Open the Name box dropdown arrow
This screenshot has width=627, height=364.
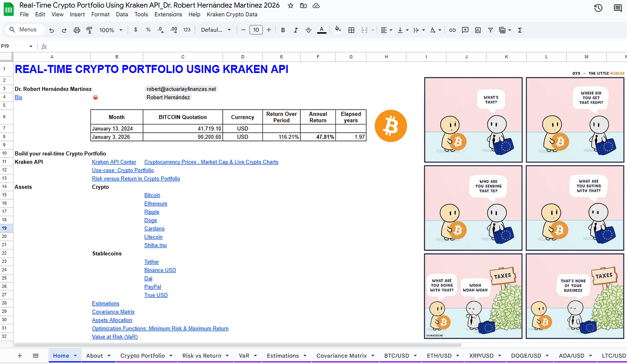pyautogui.click(x=31, y=46)
